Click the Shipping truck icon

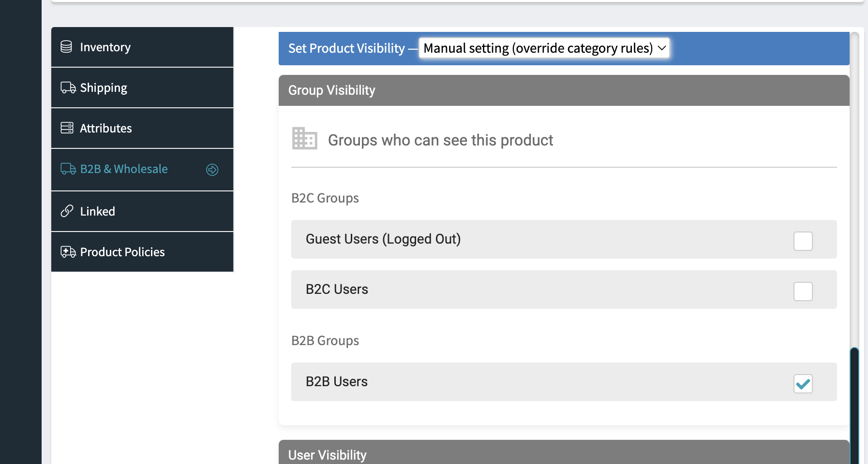68,87
